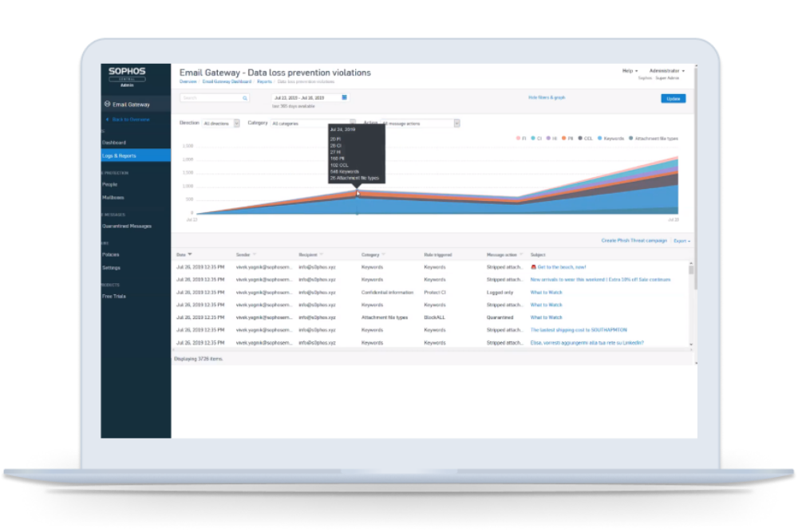Click the Email Gateway sidebar header
The width and height of the screenshot is (798, 532).
(136, 104)
